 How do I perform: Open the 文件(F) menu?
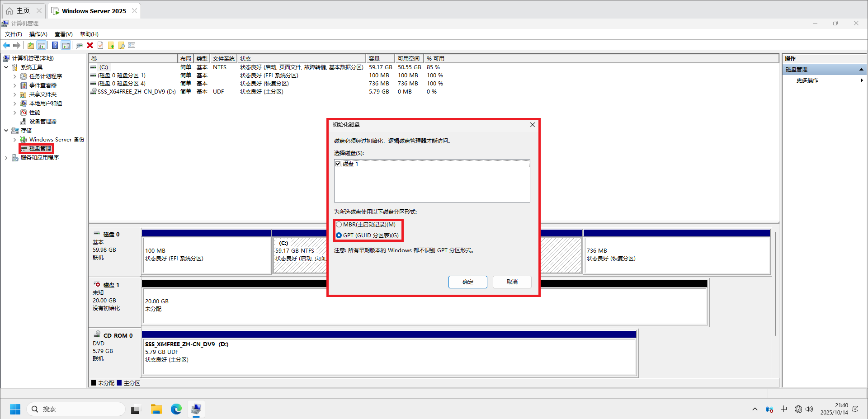pyautogui.click(x=14, y=34)
